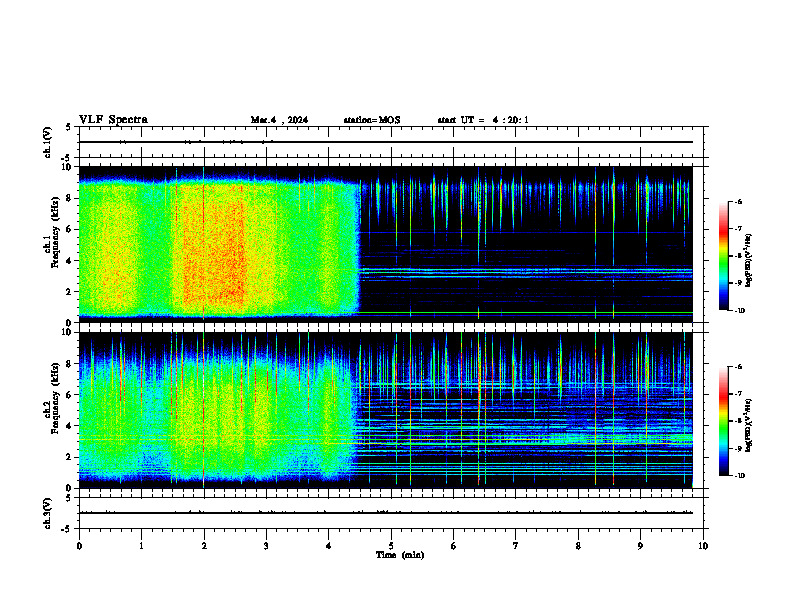Click the ch.2 spectrogram colorbar
This screenshot has width=792, height=612.
[x=723, y=421]
